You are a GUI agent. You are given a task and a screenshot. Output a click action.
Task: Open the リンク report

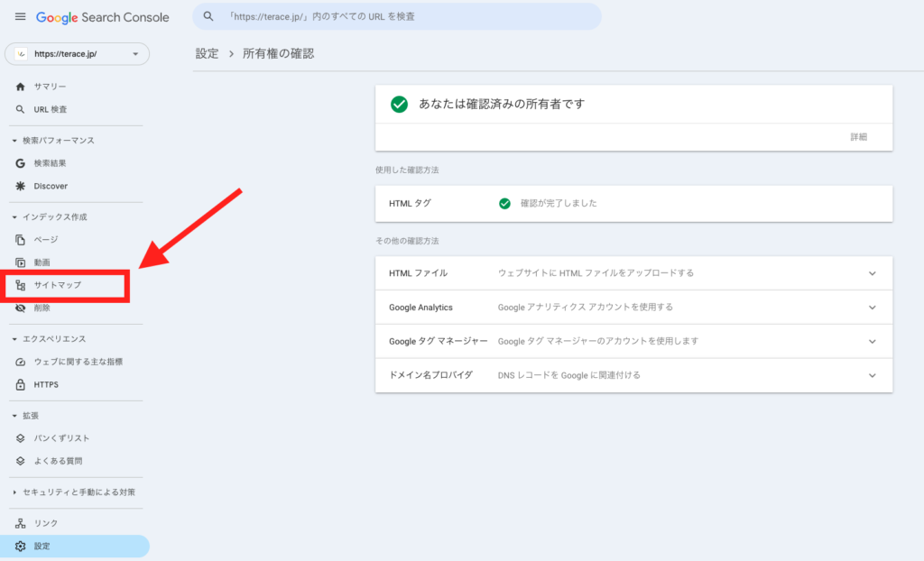[46, 523]
